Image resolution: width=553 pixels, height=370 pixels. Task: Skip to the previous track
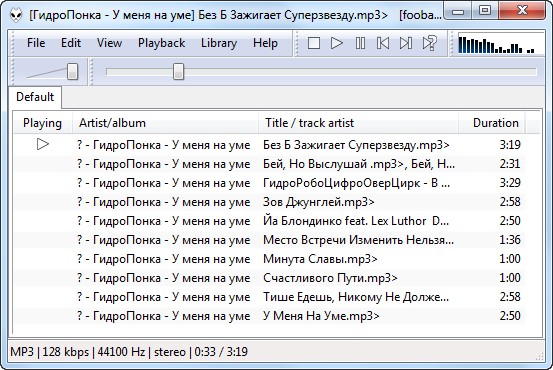[x=383, y=43]
